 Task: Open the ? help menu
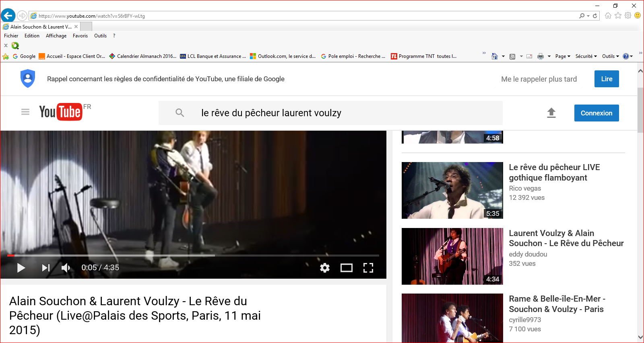pos(114,36)
